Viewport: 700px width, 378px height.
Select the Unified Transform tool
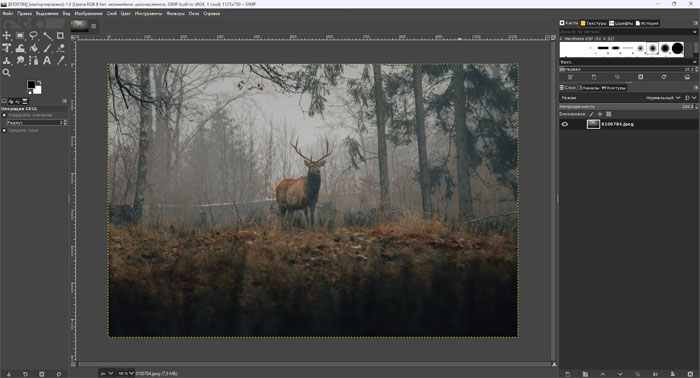point(7,48)
